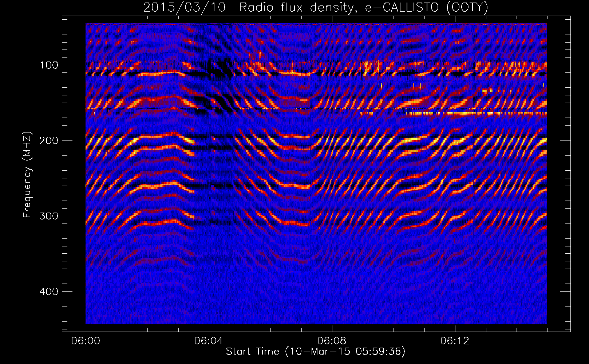Select the '300' frequency tick label

tap(48, 216)
